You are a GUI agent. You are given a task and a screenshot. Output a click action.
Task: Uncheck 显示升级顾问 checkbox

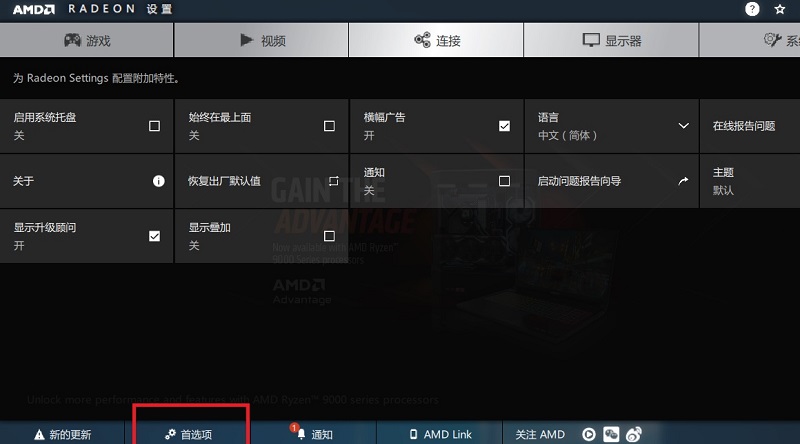(x=154, y=236)
